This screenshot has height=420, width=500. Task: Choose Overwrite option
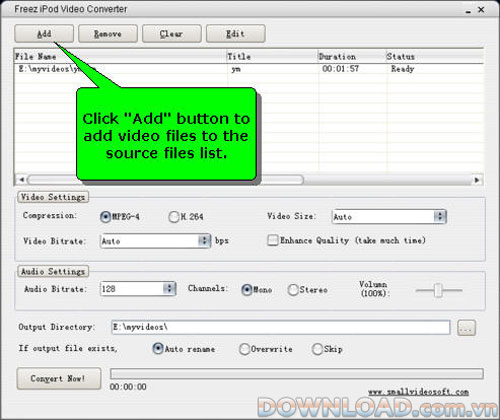coord(244,349)
